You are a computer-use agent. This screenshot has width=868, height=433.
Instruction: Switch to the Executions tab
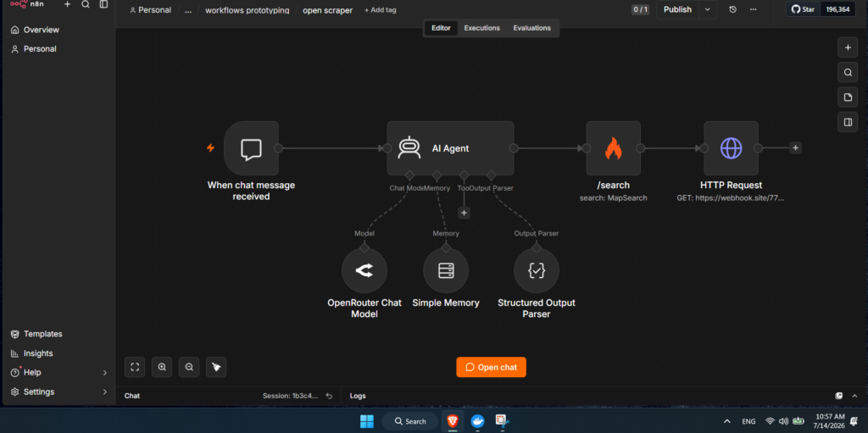pyautogui.click(x=481, y=28)
